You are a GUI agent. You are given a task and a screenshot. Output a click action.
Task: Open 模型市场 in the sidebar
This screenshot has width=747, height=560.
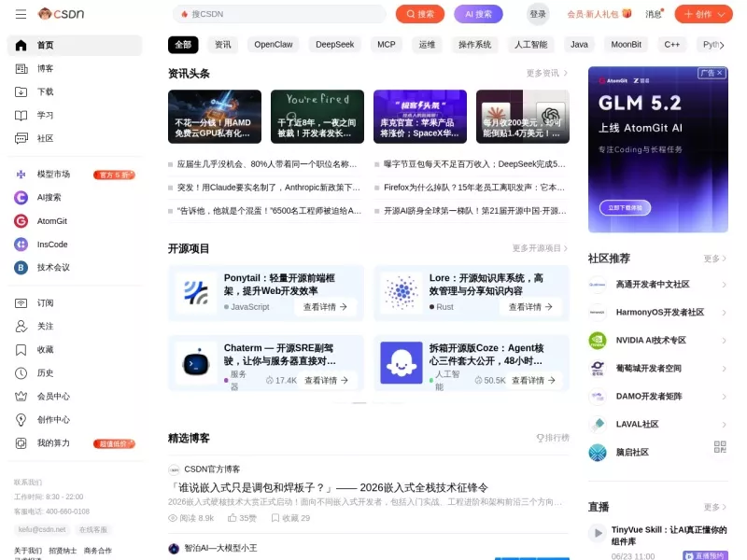(x=75, y=175)
